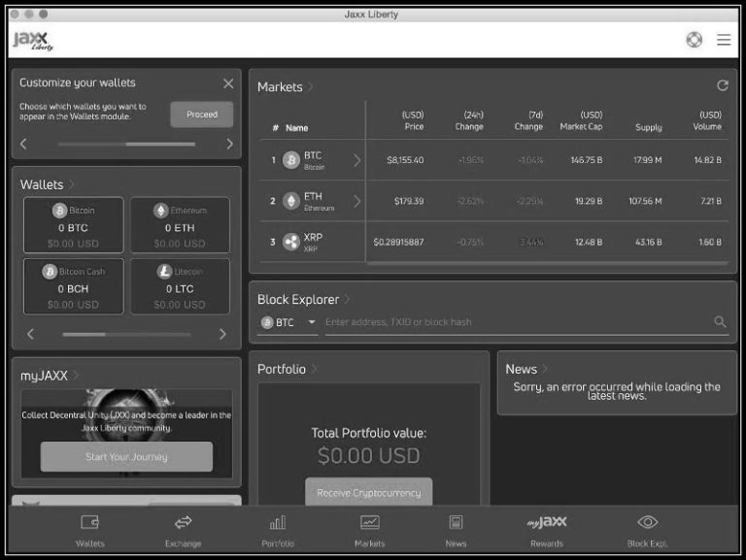746x560 pixels.
Task: Click the Wallets pagination slider
Action: pyautogui.click(x=126, y=334)
